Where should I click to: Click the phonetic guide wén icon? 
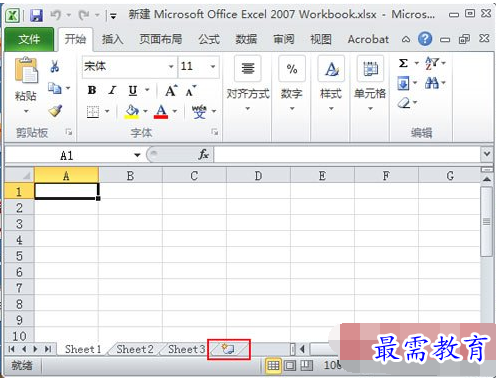coord(199,112)
